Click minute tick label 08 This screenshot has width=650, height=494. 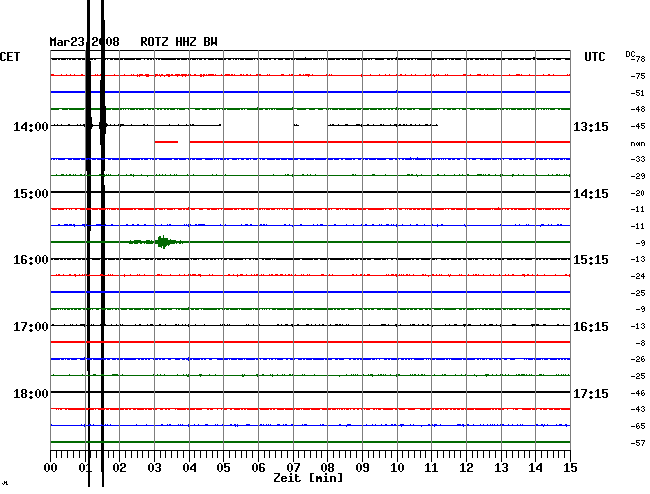click(x=327, y=468)
